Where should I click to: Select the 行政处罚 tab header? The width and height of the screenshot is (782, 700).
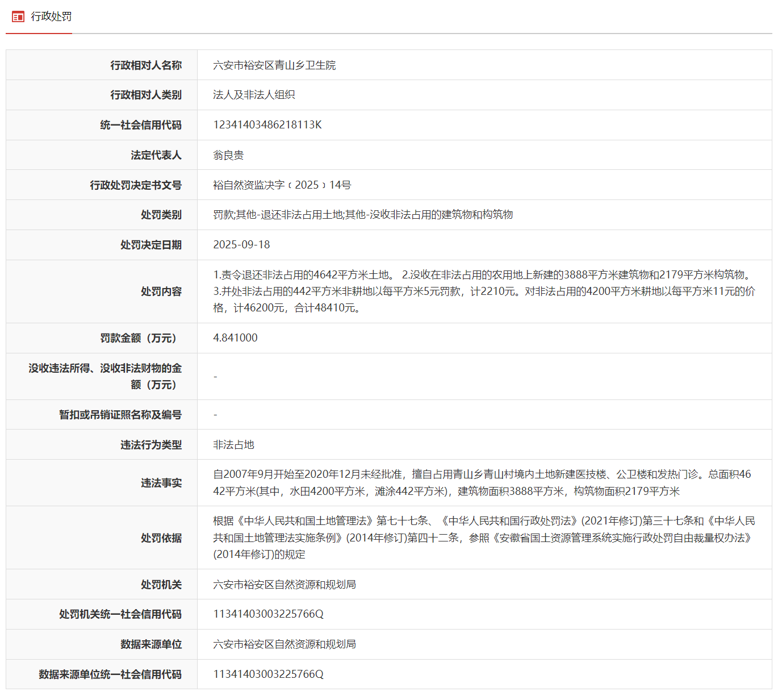51,16
